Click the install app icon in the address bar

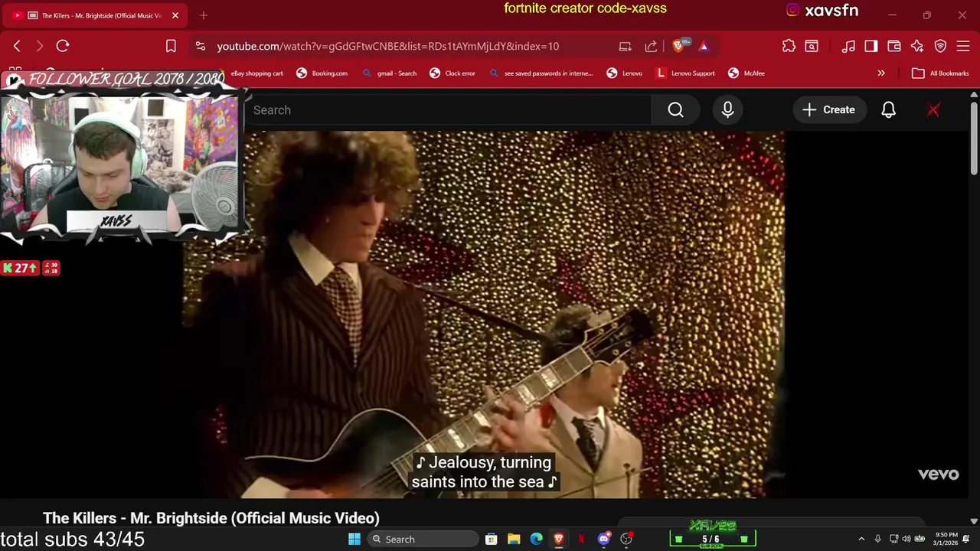coord(625,46)
